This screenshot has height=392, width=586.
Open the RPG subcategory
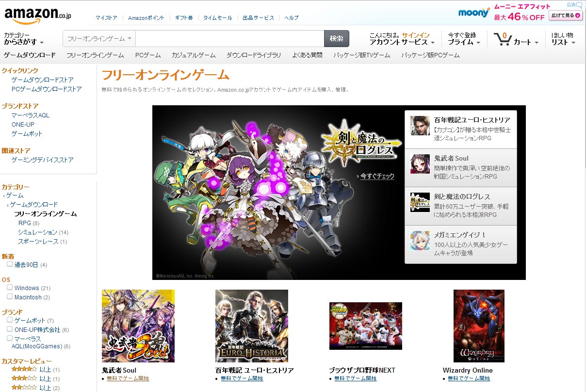tap(25, 223)
